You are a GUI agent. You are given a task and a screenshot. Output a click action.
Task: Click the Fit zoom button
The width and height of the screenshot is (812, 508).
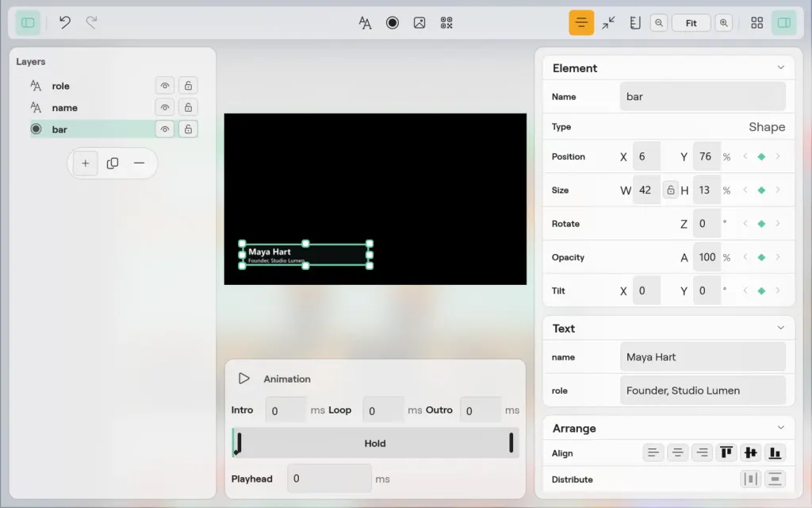(x=691, y=23)
